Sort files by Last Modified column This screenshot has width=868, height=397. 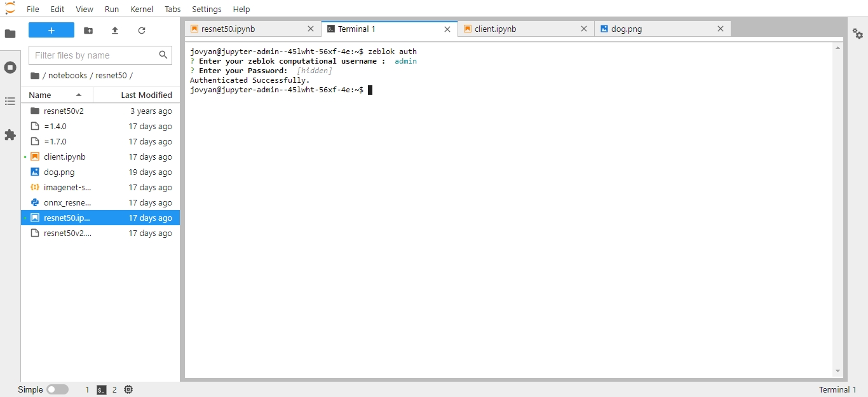pos(146,95)
